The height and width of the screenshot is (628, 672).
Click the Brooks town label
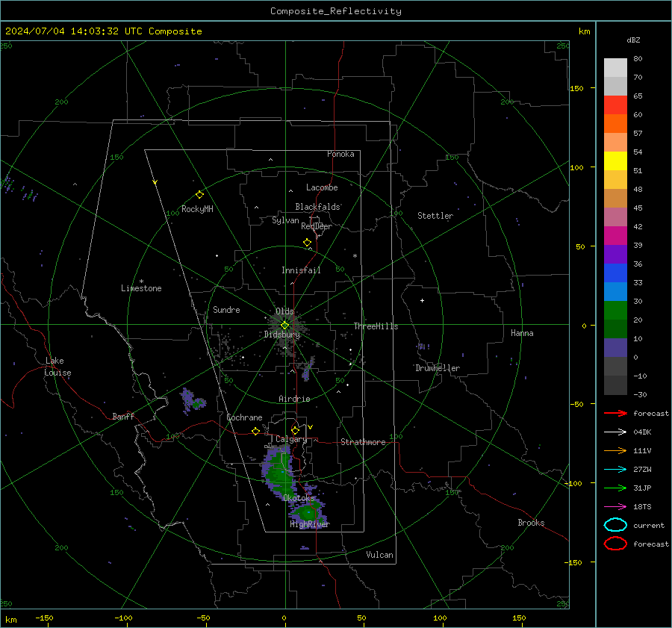tap(531, 523)
